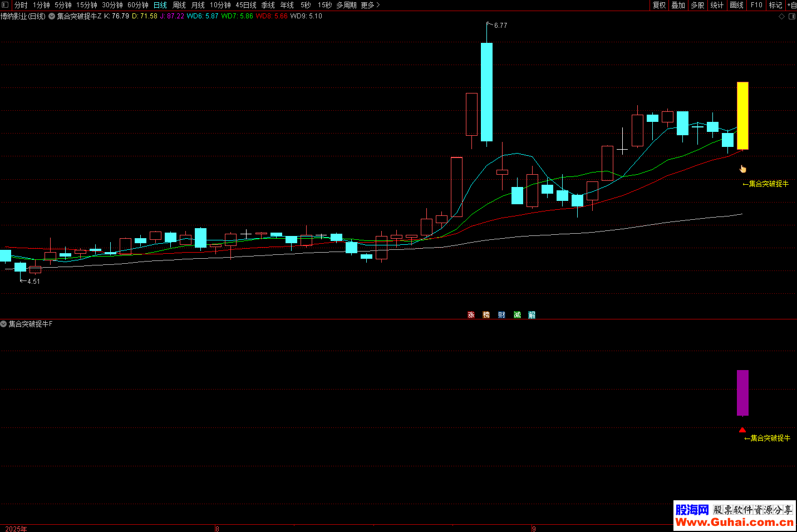Click the panel layout icon at top-left

point(5,5)
